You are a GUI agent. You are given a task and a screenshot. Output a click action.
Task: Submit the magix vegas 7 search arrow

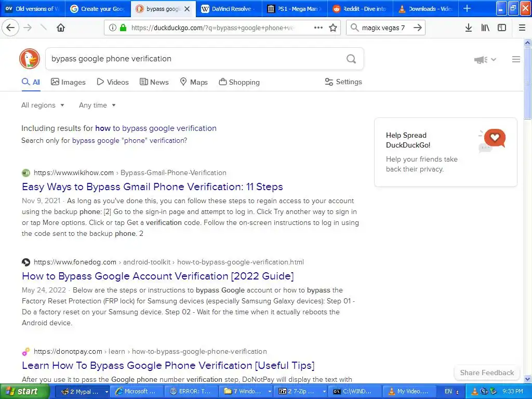418,28
